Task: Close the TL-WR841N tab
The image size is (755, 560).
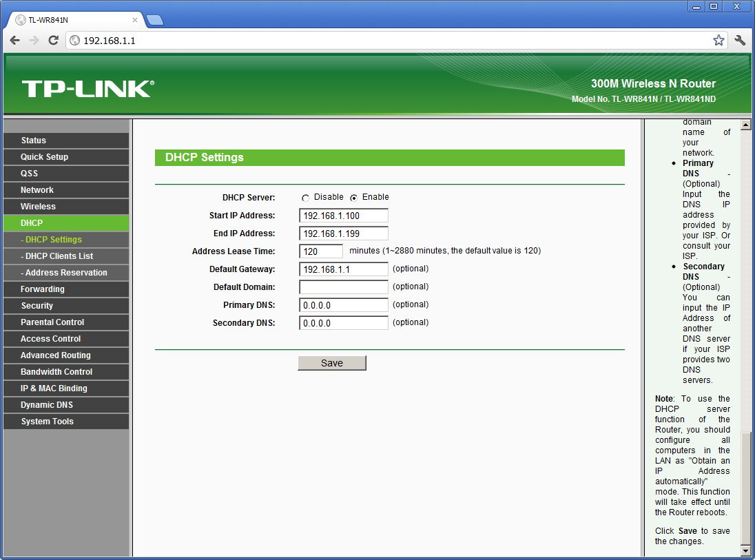Action: 135,20
